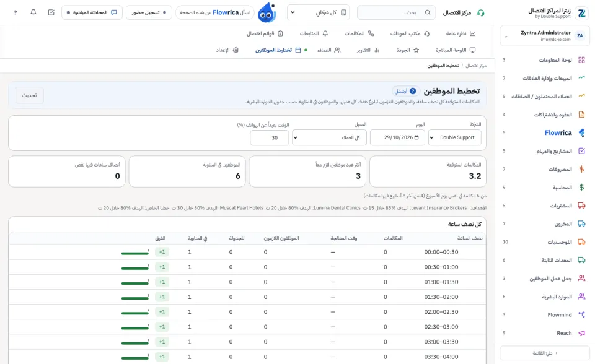Click the peak agents needed card value 3
This screenshot has width=595, height=364.
click(358, 176)
